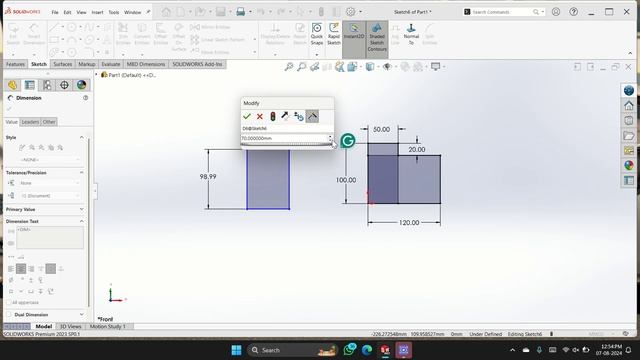Screen dimensions: 640x360
Task: Switch to the Motion Study 1 tab
Action: click(x=108, y=327)
